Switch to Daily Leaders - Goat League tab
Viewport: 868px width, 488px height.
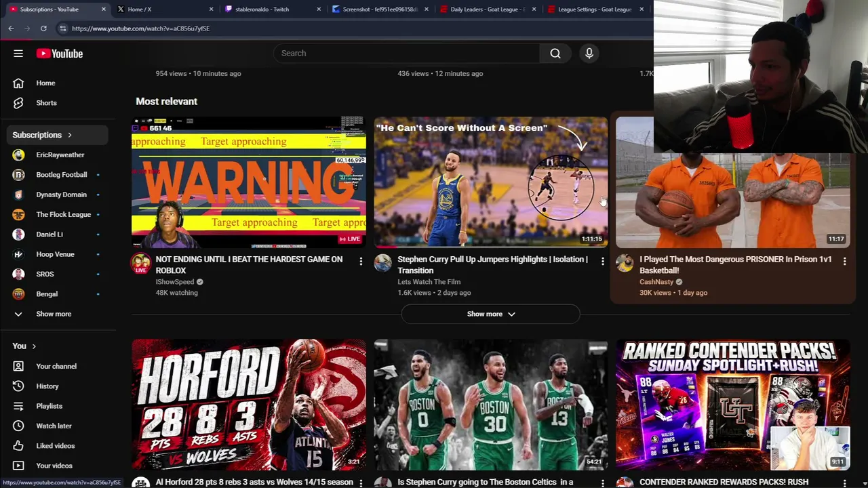[x=486, y=9]
